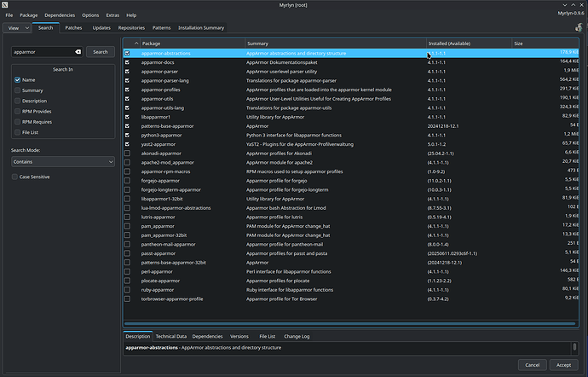Uncheck the Name search checkbox
The width and height of the screenshot is (588, 377).
[18, 79]
